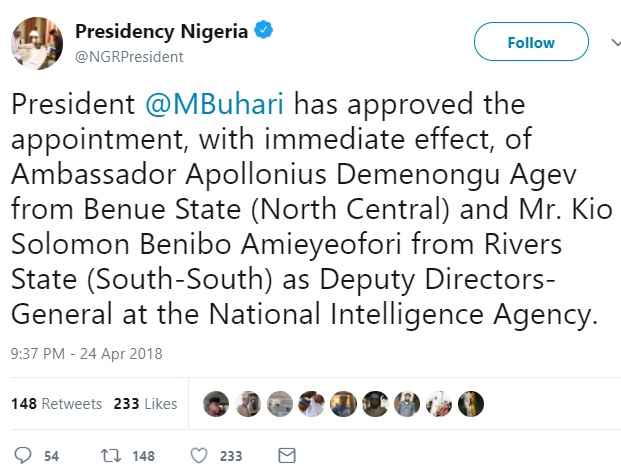Expand tweet options chevron beside Follow
621x474 pixels.
[x=611, y=42]
